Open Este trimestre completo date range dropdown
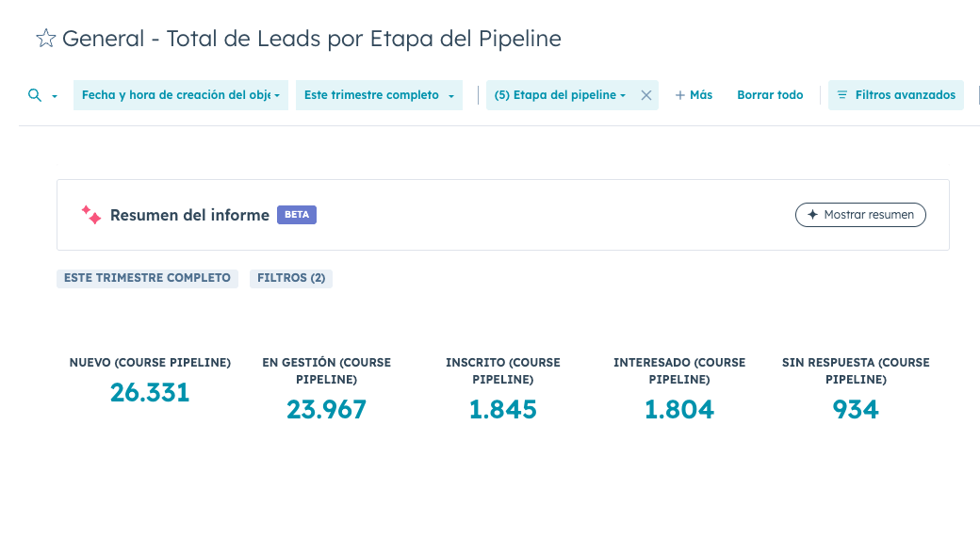The image size is (980, 540). (x=379, y=95)
